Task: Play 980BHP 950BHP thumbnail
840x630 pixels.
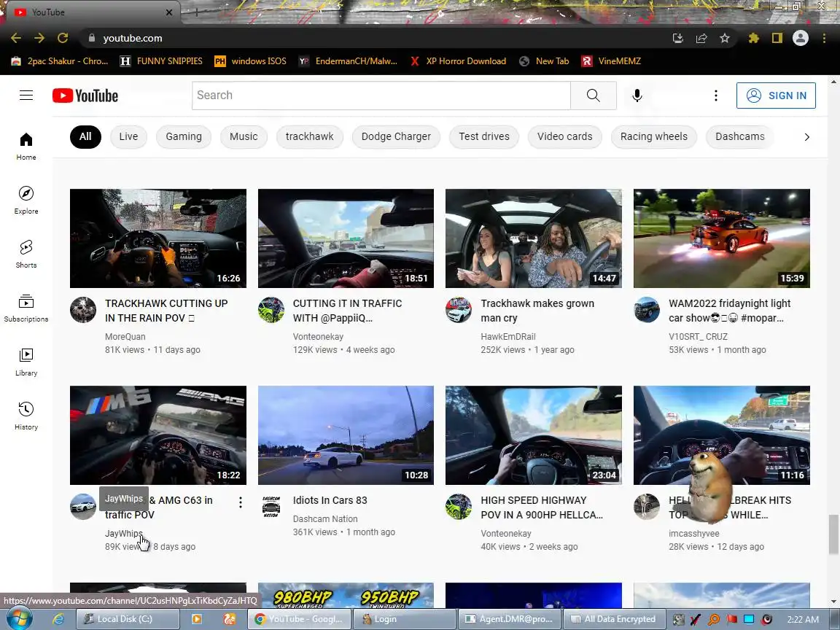Action: pos(346,595)
